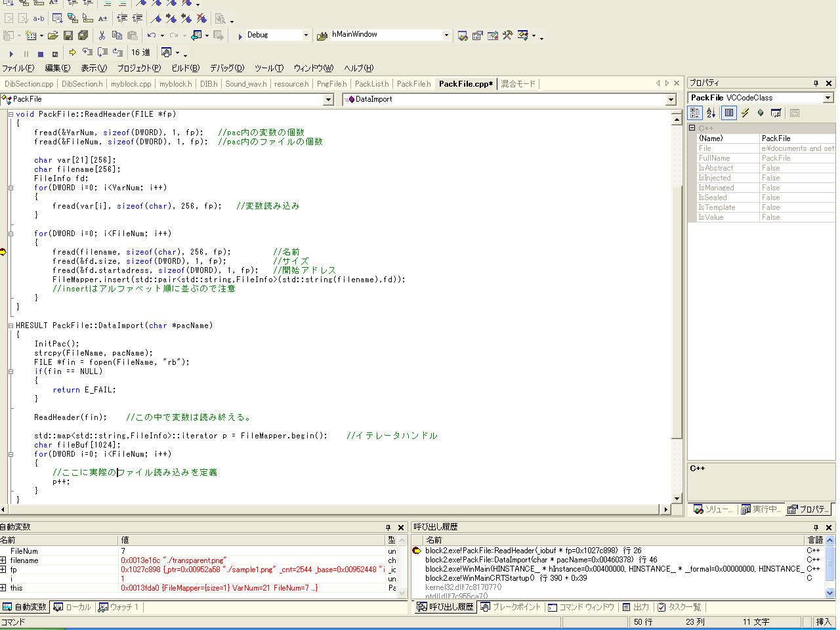
Task: Click the Step Out icon
Action: tap(118, 52)
